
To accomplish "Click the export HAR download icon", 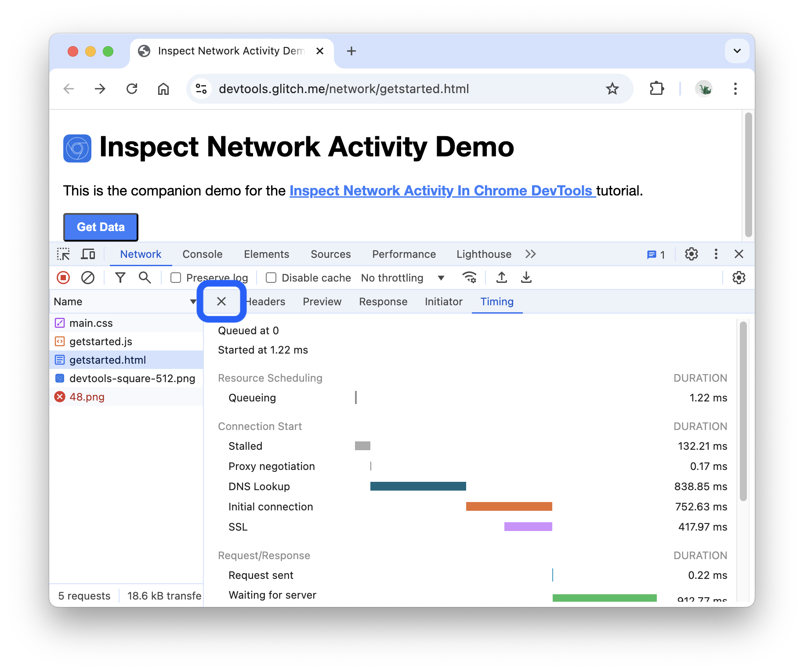I will (x=526, y=278).
